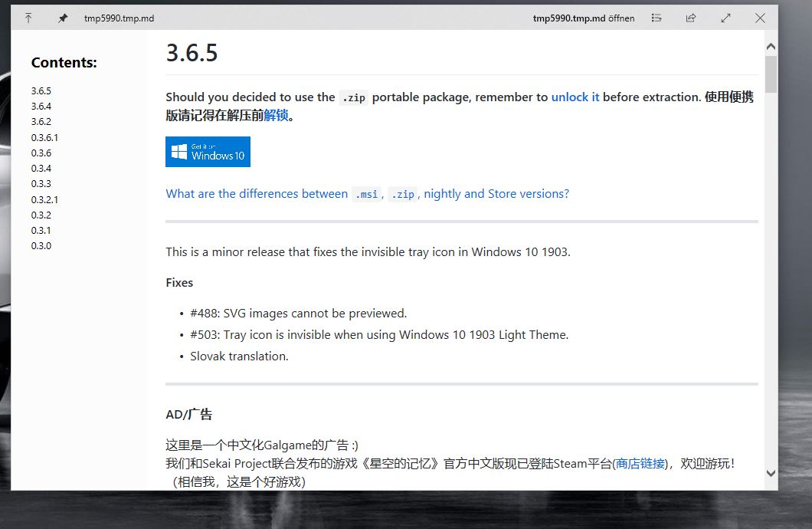
Task: Open the 商店链接 Steam store link
Action: tap(640, 463)
